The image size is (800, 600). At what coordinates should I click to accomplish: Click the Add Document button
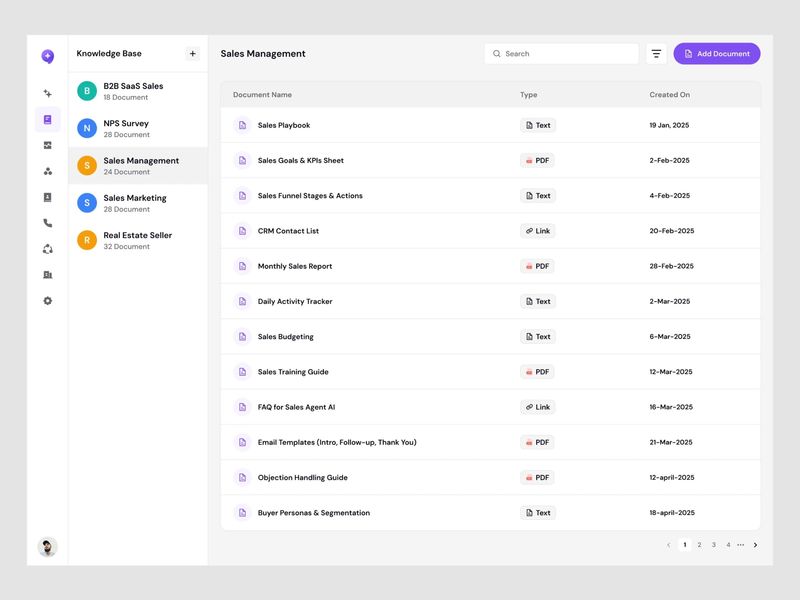[x=718, y=53]
